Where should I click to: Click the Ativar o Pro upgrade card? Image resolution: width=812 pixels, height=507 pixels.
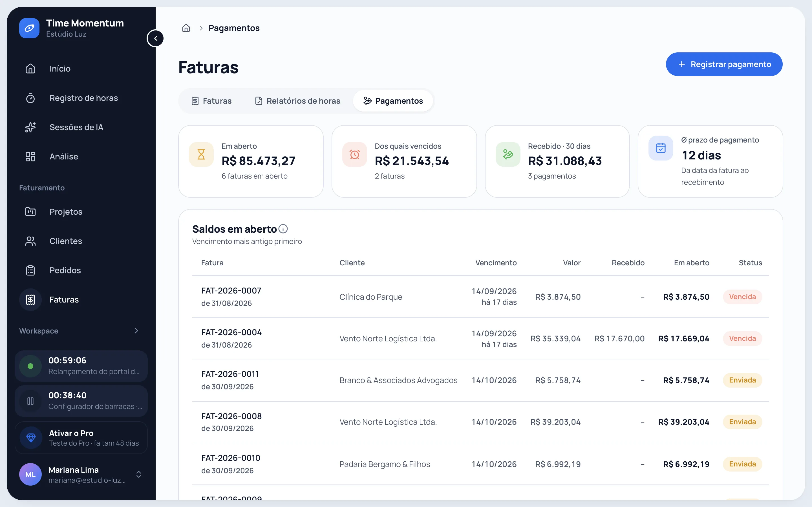[81, 438]
